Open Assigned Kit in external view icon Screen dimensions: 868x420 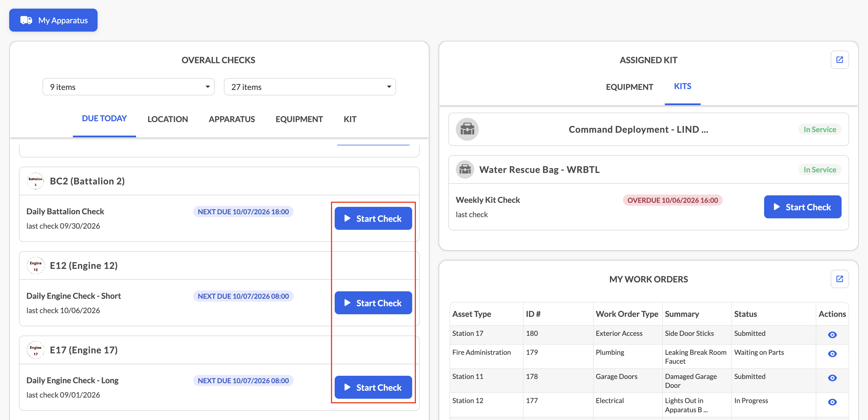[x=839, y=60]
